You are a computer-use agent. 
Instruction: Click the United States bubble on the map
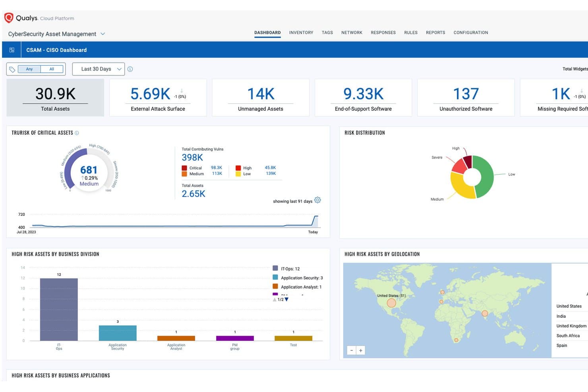(x=391, y=303)
